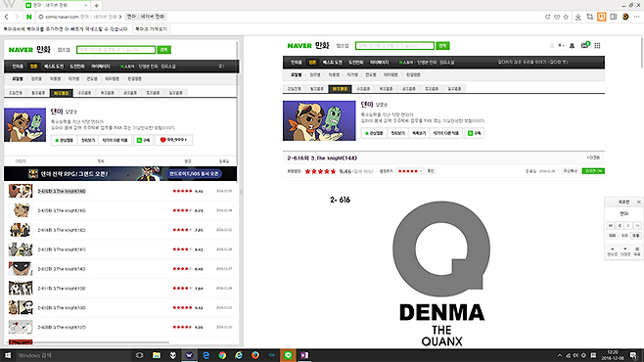644x362 pixels.
Task: Click bookmark import button in the notification bar
Action: [151, 29]
